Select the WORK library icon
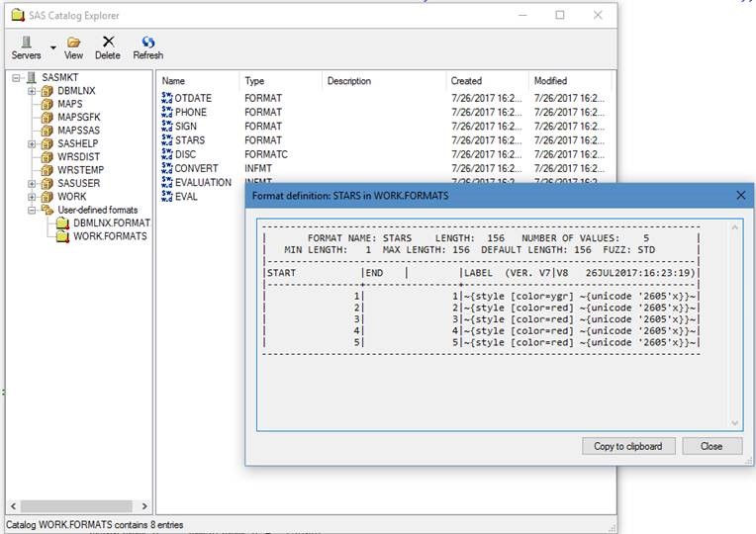The width and height of the screenshot is (756, 534). 47,197
